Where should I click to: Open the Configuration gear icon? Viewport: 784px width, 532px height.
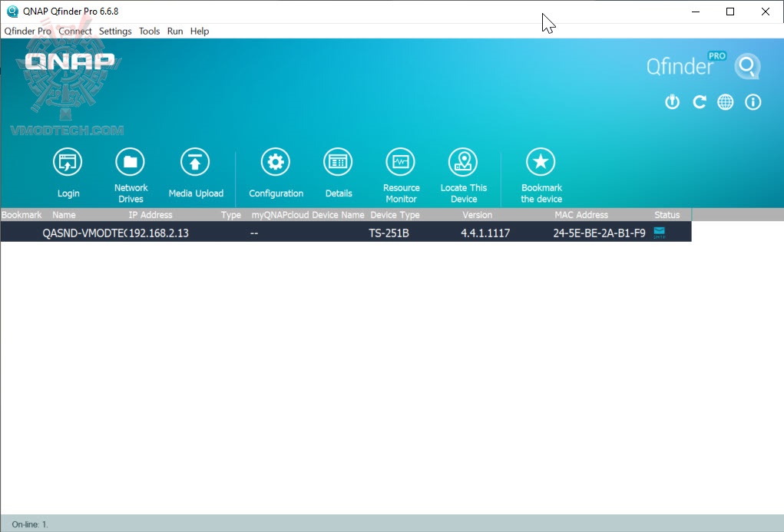point(276,162)
